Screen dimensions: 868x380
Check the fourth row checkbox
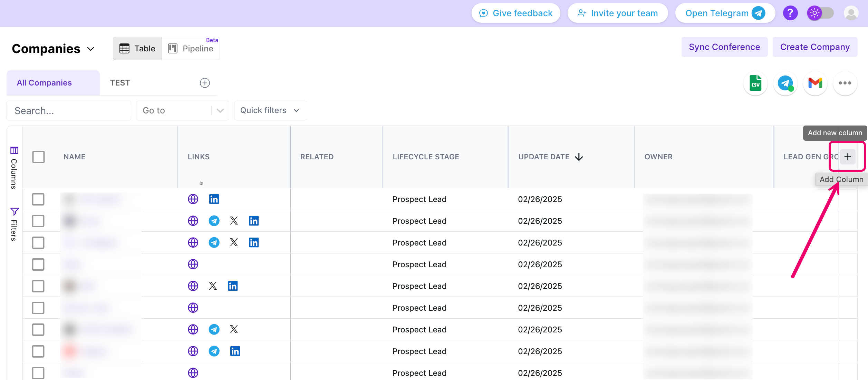pyautogui.click(x=38, y=264)
